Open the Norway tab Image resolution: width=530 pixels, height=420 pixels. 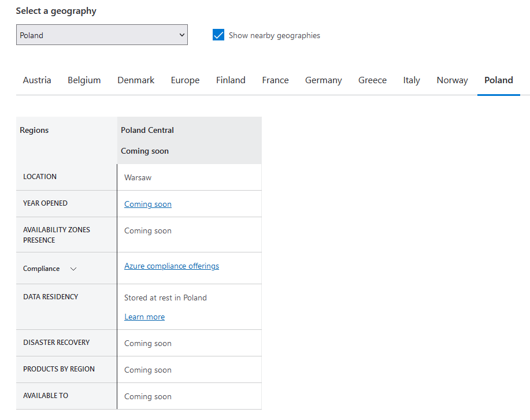(x=452, y=80)
